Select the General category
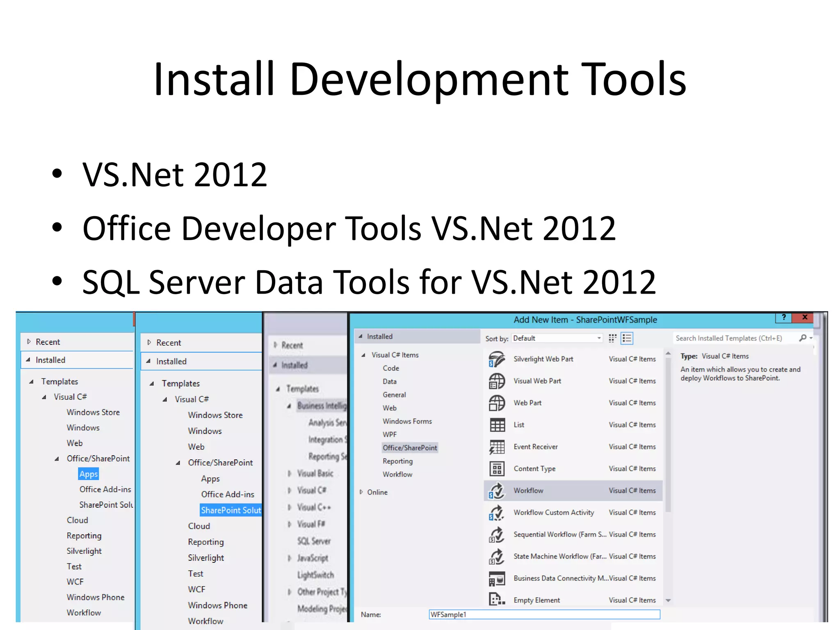Screen dimensions: 840x630 pos(394,395)
